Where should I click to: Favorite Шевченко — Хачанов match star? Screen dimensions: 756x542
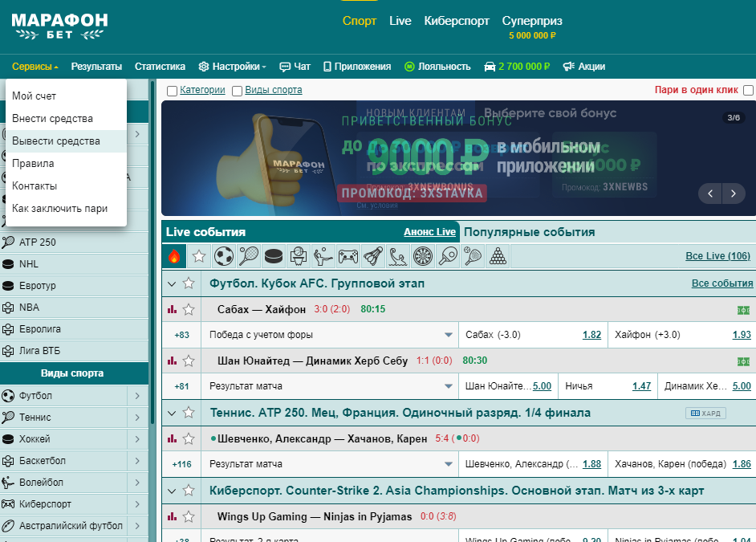tap(189, 438)
